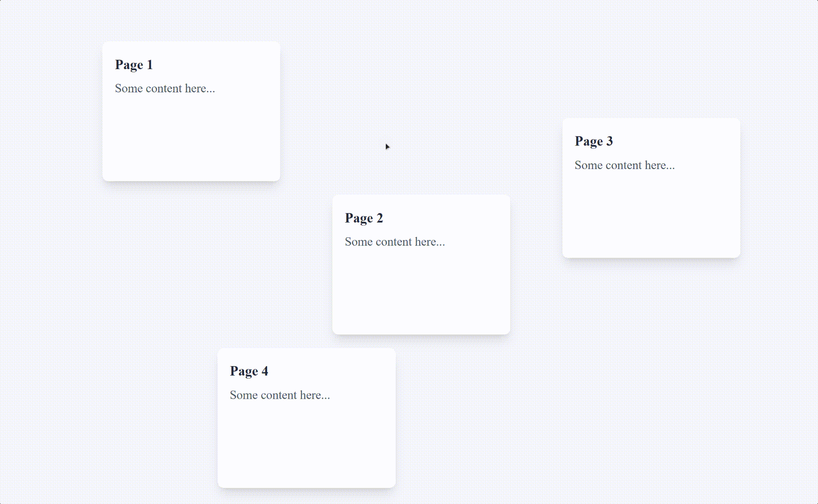Click the Page 3 heading
Screen dimensions: 818x504
coord(594,142)
